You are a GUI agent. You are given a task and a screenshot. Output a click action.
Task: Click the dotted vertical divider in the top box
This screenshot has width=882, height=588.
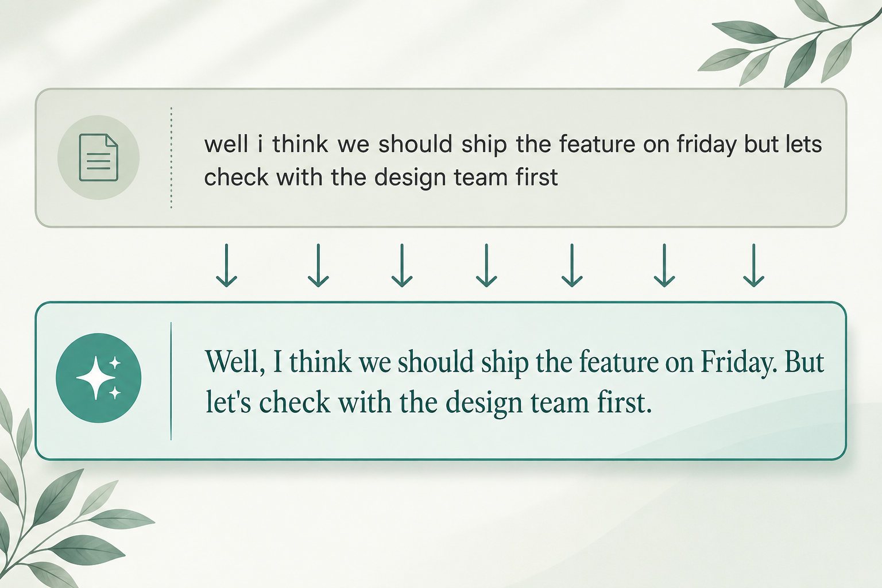(171, 157)
